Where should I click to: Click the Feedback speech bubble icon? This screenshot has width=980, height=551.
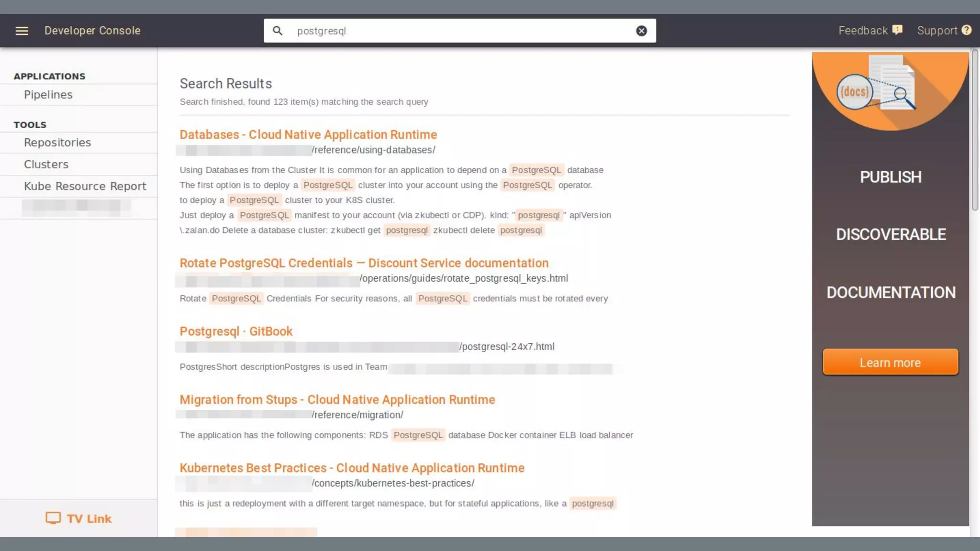pos(897,30)
